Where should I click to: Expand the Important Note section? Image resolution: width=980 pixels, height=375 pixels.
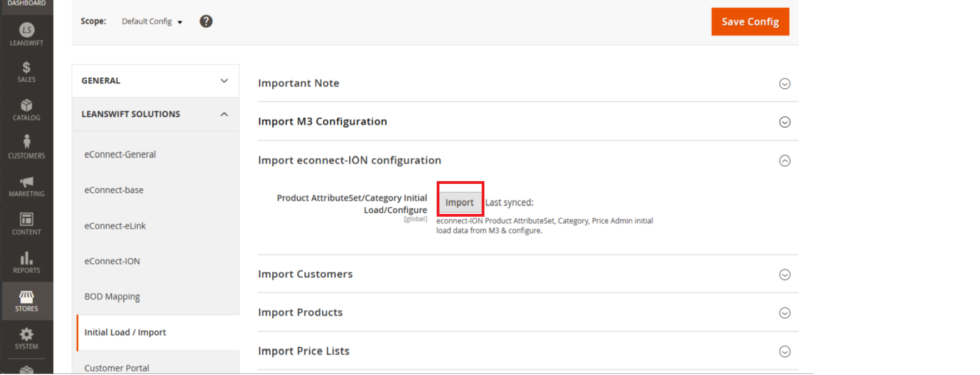tap(784, 84)
